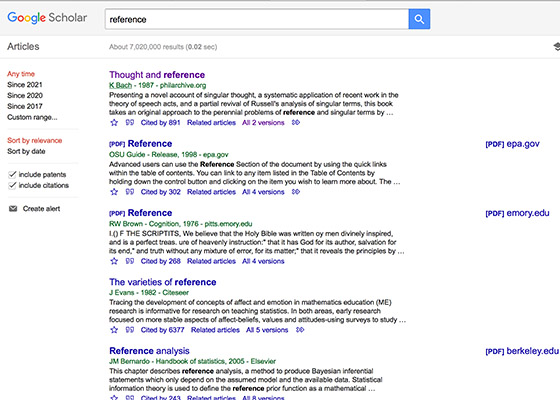Open cite dialog for OSU Guide result
Screen dimensions: 560x400
pyautogui.click(x=130, y=192)
